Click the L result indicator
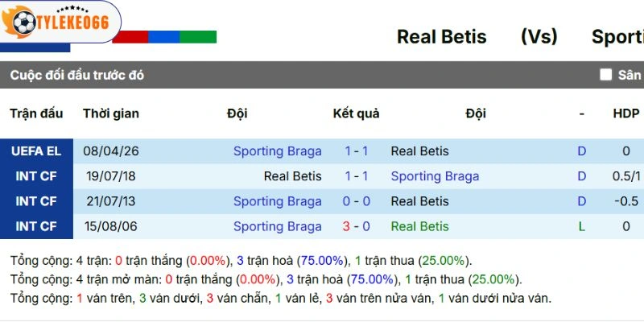Viewport: 644px width, 322px height. click(581, 227)
